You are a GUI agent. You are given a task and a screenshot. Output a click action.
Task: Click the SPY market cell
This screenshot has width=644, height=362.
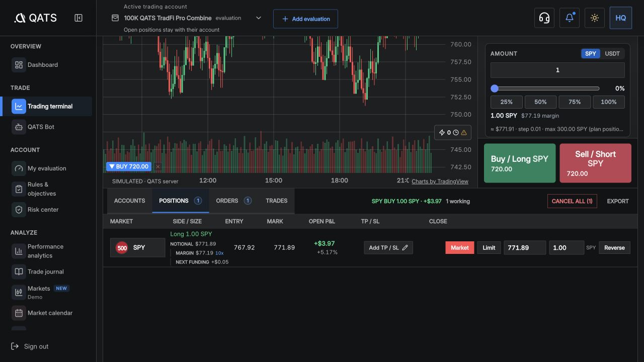point(137,248)
